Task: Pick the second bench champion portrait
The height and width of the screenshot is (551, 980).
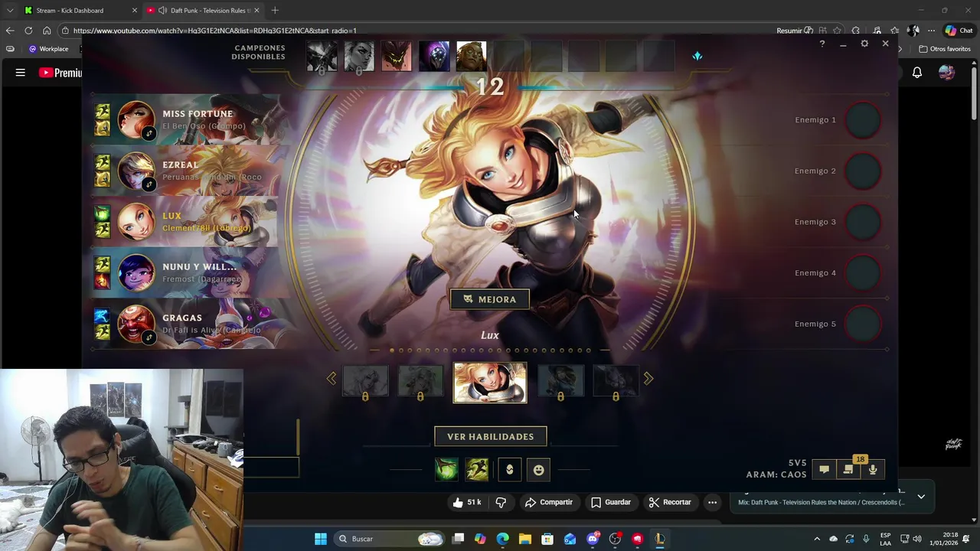Action: [359, 57]
